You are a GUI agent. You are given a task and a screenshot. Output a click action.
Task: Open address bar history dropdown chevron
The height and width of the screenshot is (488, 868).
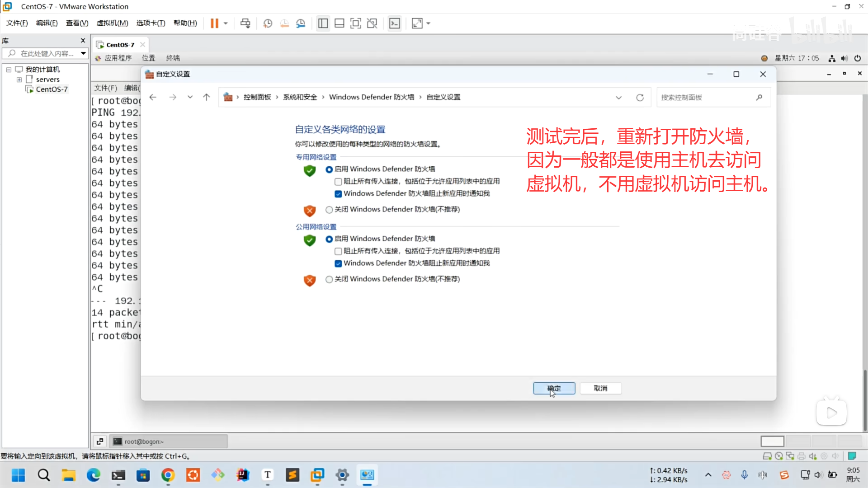click(618, 97)
